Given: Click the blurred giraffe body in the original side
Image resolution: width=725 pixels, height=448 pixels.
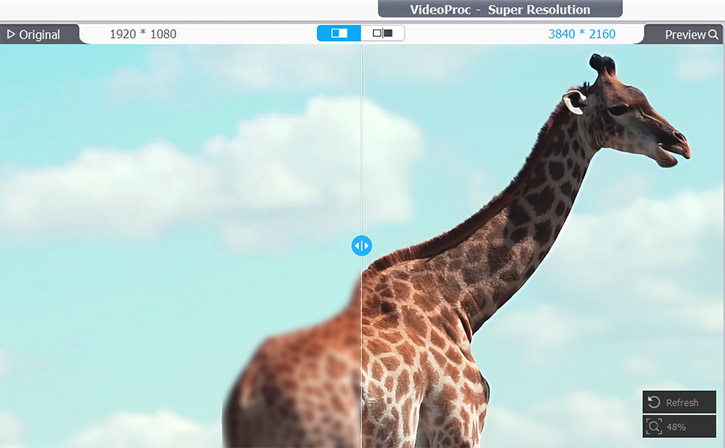Looking at the screenshot, I should (x=290, y=380).
